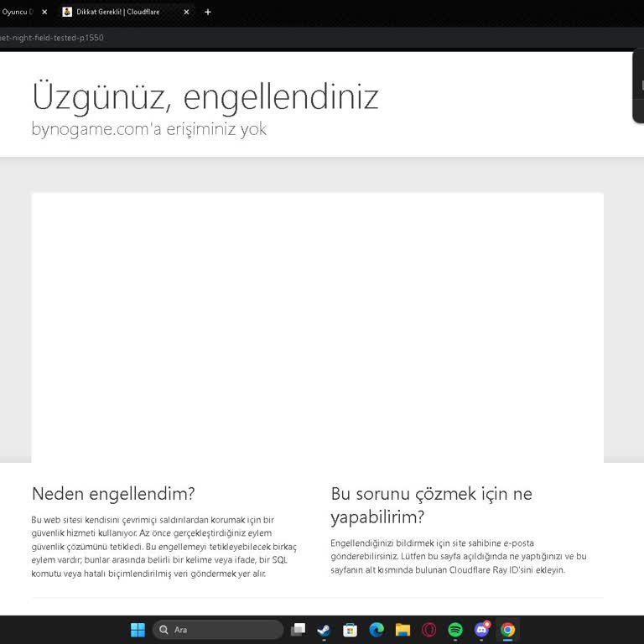
Task: Click the paragraph starting "Engellendiğinizi bildirmek için"
Action: [459, 557]
